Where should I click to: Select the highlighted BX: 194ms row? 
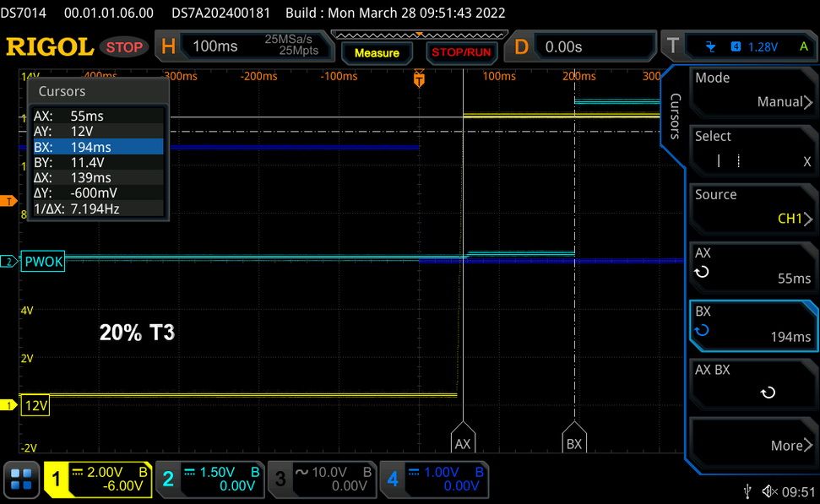(x=98, y=147)
